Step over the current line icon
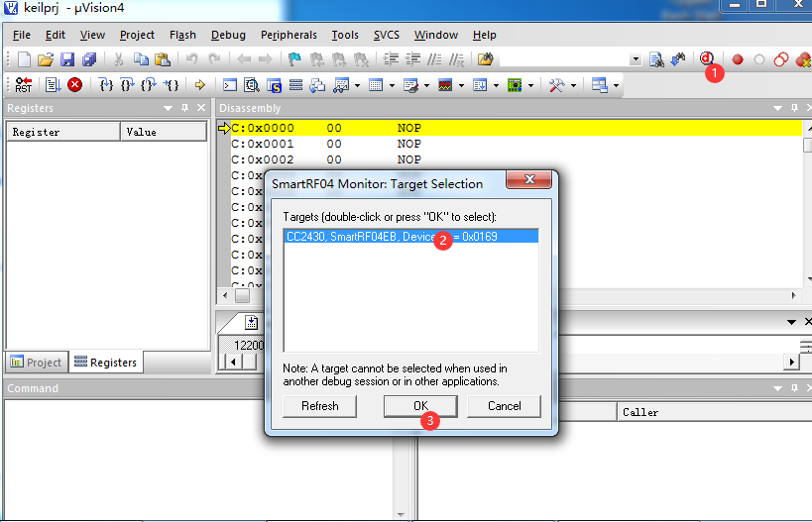Viewport: 812px width, 522px height. [x=127, y=85]
